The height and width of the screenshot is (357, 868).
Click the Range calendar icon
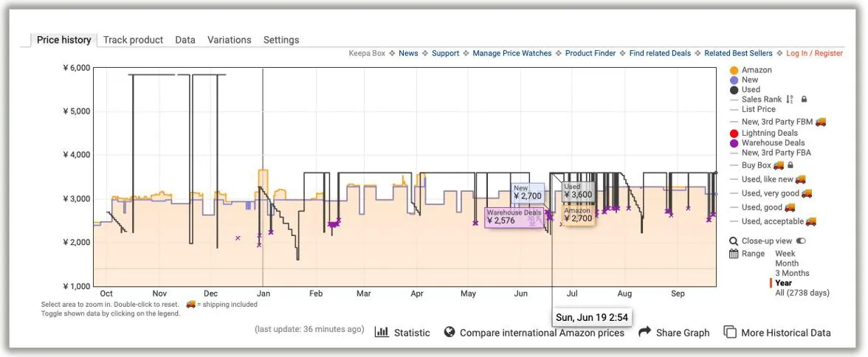734,254
